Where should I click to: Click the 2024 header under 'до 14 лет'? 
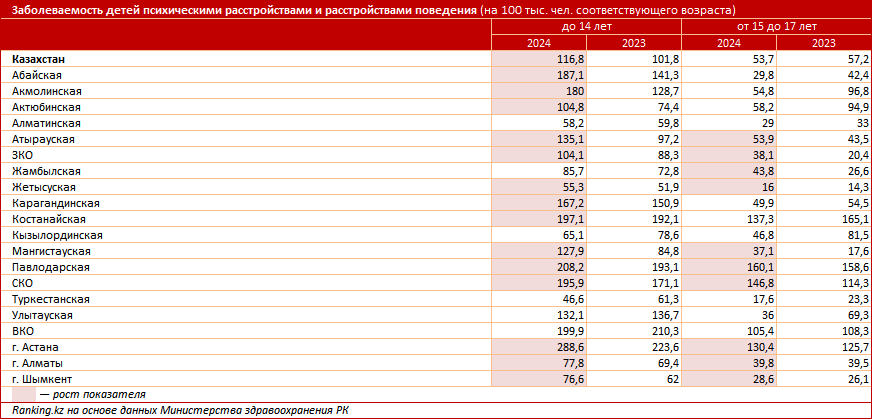pyautogui.click(x=539, y=42)
